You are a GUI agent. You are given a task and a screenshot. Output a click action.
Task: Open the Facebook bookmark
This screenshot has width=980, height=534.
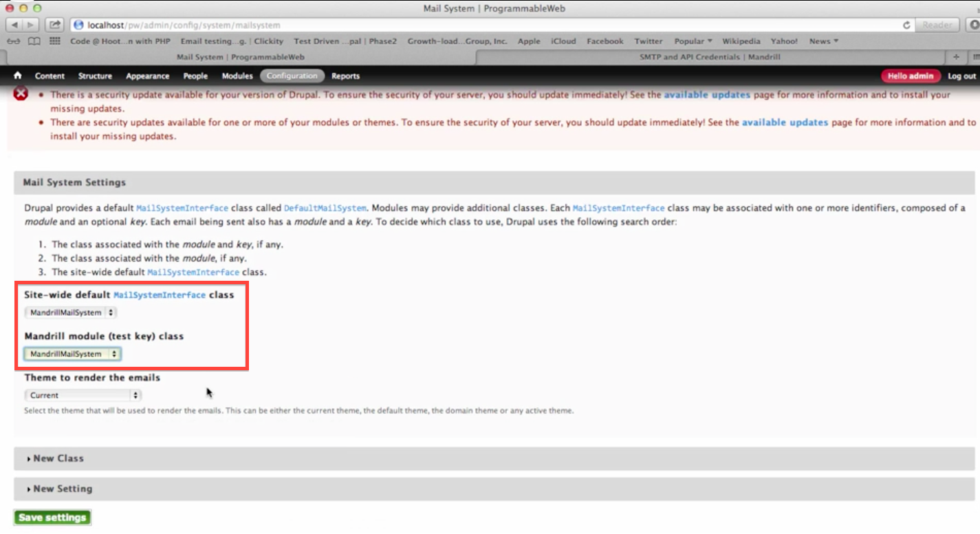605,41
